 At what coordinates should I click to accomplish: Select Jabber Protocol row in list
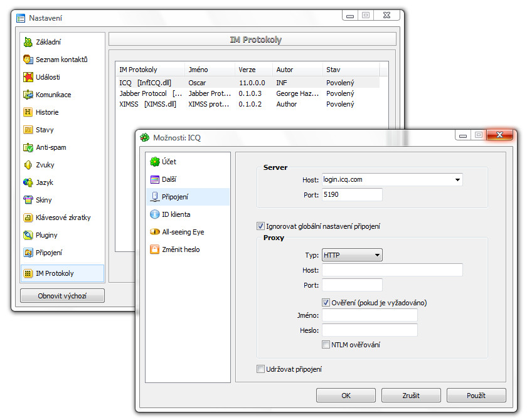click(248, 93)
